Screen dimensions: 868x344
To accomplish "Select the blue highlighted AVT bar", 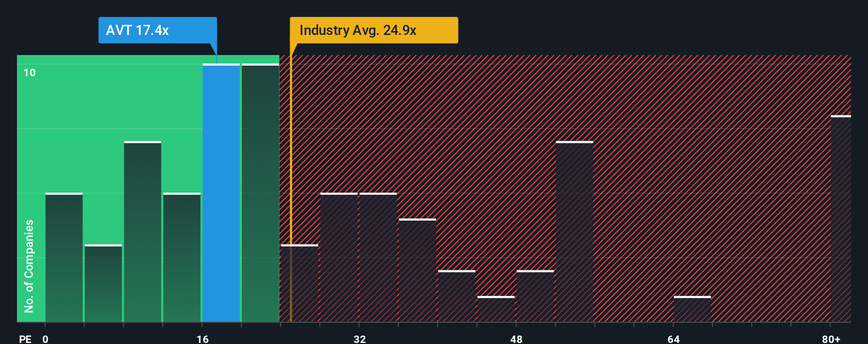I will click(x=221, y=193).
